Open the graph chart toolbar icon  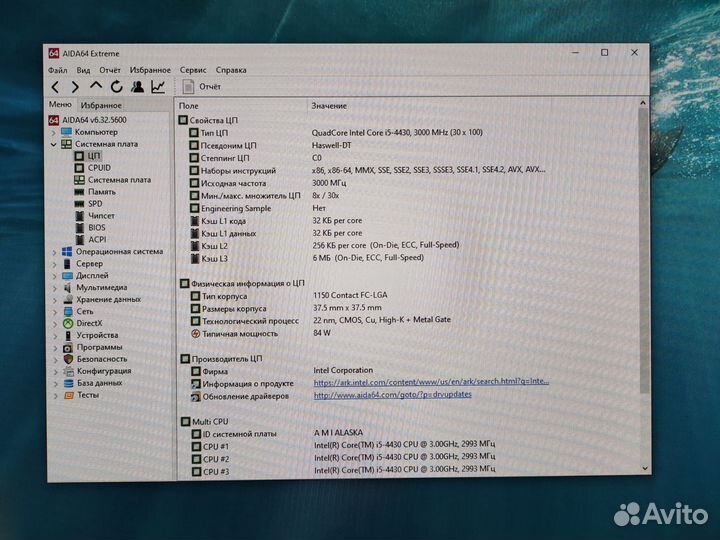158,86
